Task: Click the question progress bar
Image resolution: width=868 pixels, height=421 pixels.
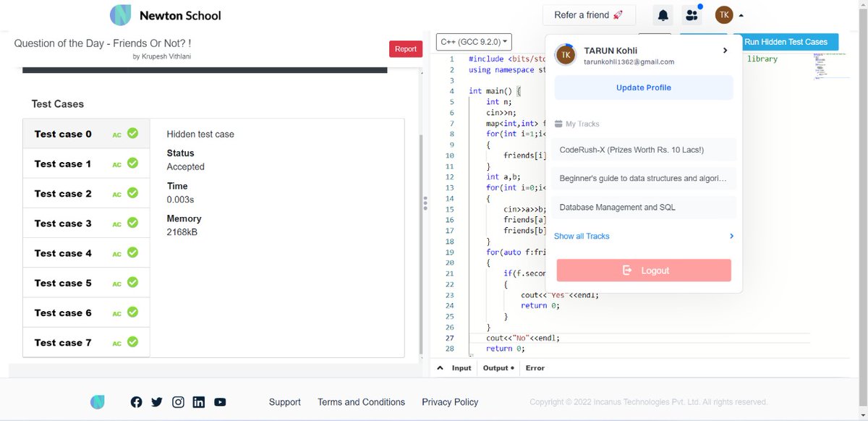Action: tap(205, 69)
